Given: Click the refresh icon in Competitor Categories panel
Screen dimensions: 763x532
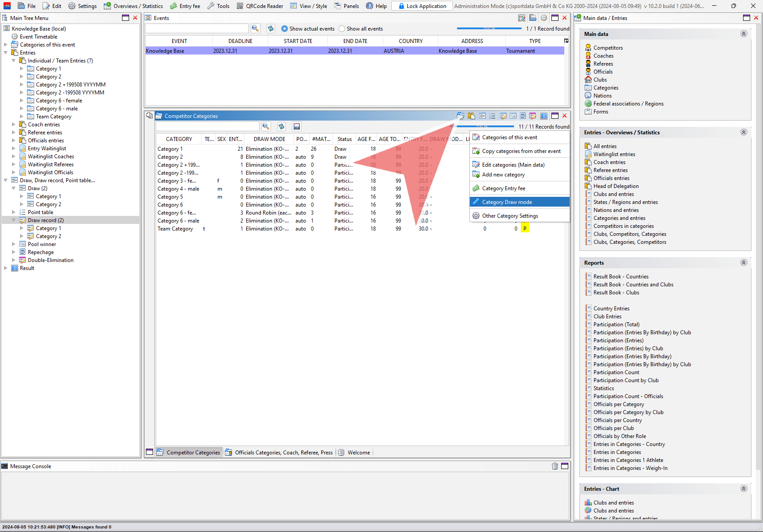Looking at the screenshot, I should pyautogui.click(x=281, y=126).
